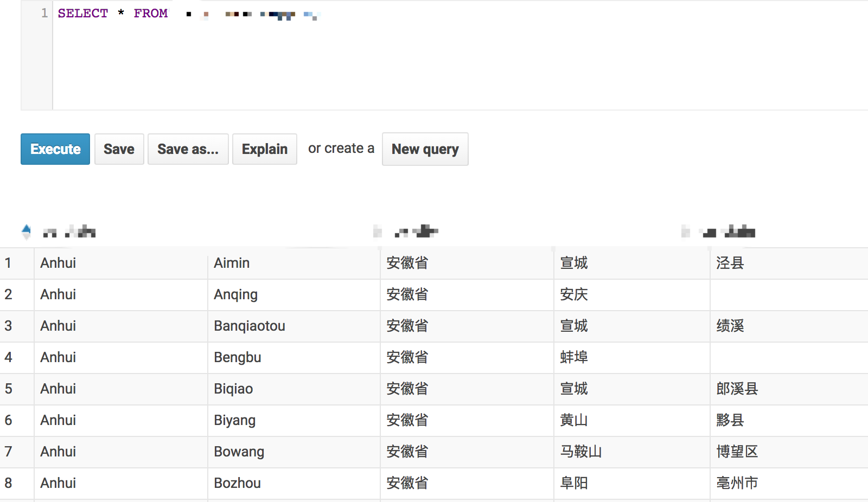Click the Anhui value in row 2
868x502 pixels.
(58, 294)
